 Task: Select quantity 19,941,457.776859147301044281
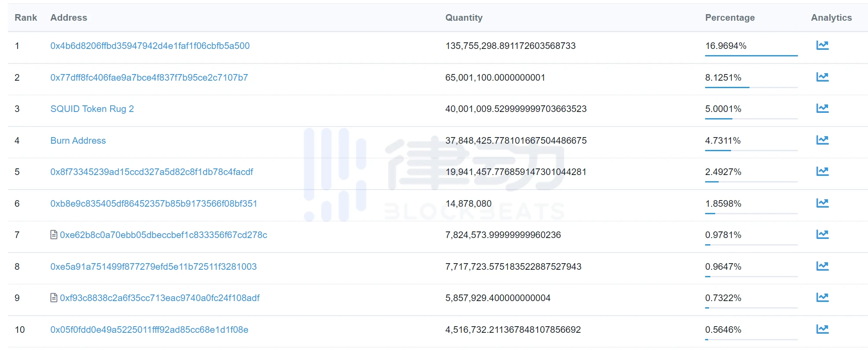point(516,172)
